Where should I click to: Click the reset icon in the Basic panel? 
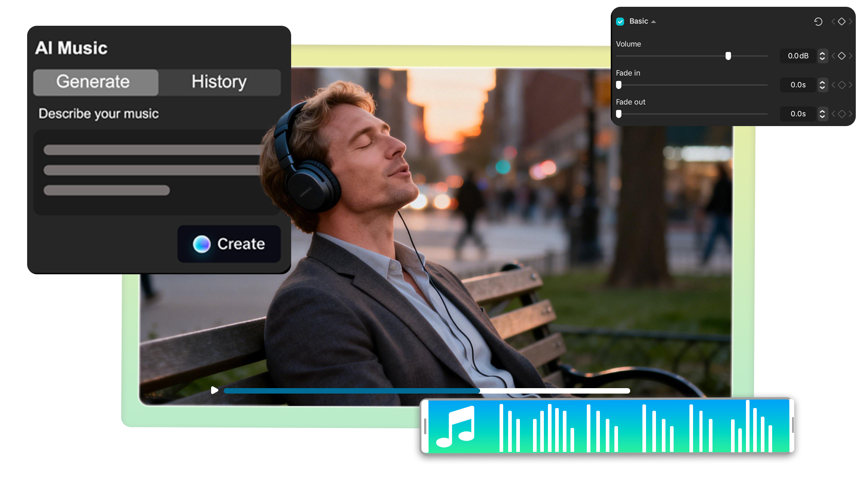[818, 21]
